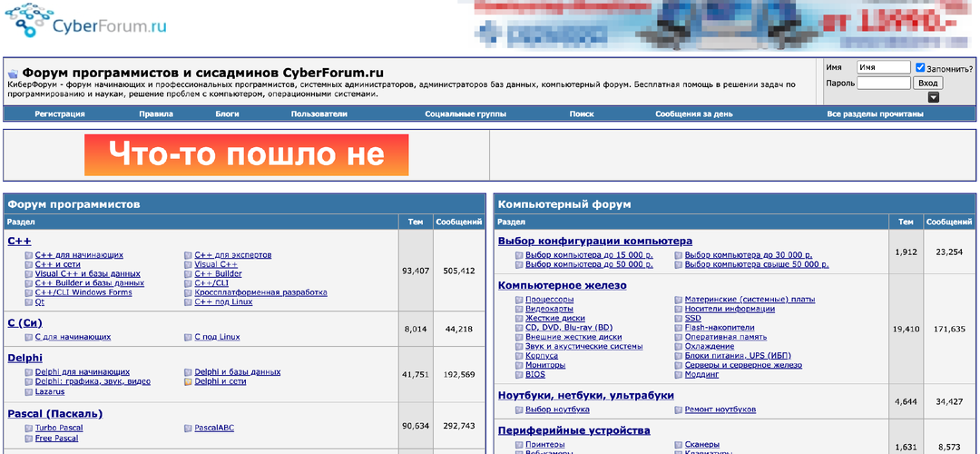Click the Имя username input field
This screenshot has width=980, height=454.
883,67
